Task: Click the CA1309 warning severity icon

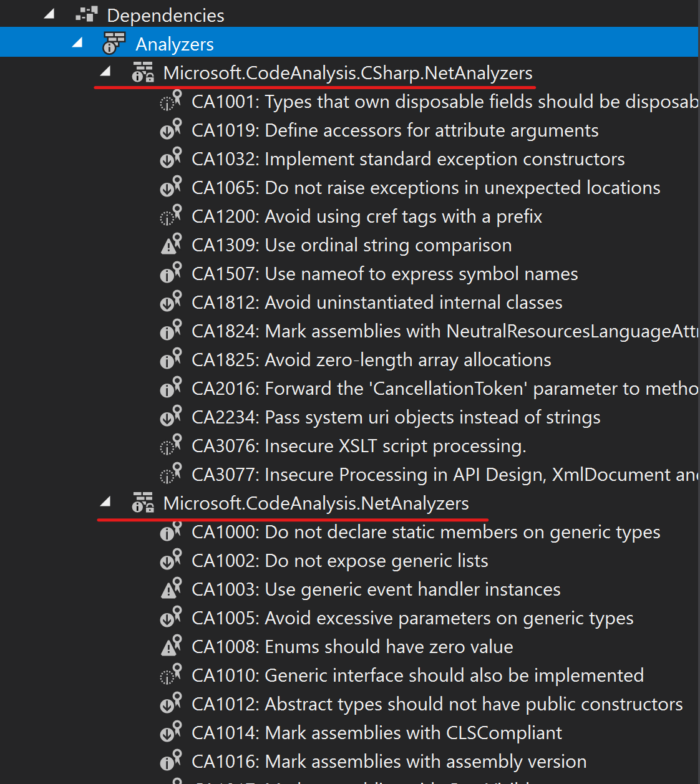Action: (x=170, y=244)
